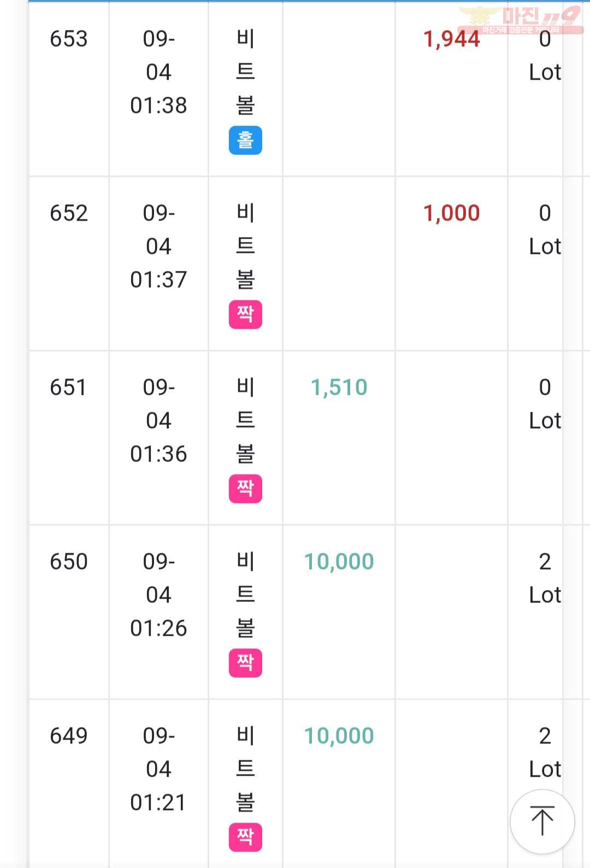The height and width of the screenshot is (868, 590).
Task: Click the green 1,510 amount
Action: click(x=339, y=388)
